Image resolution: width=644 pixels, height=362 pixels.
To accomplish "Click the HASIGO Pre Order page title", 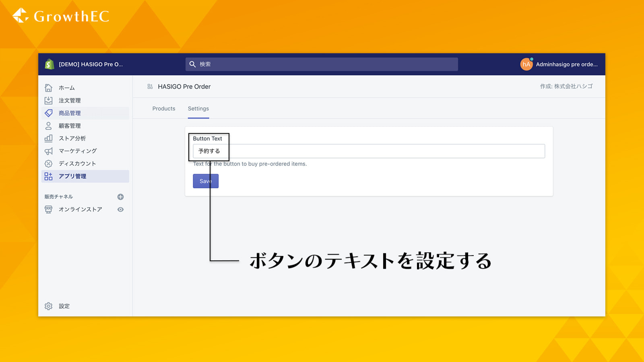I will point(184,86).
